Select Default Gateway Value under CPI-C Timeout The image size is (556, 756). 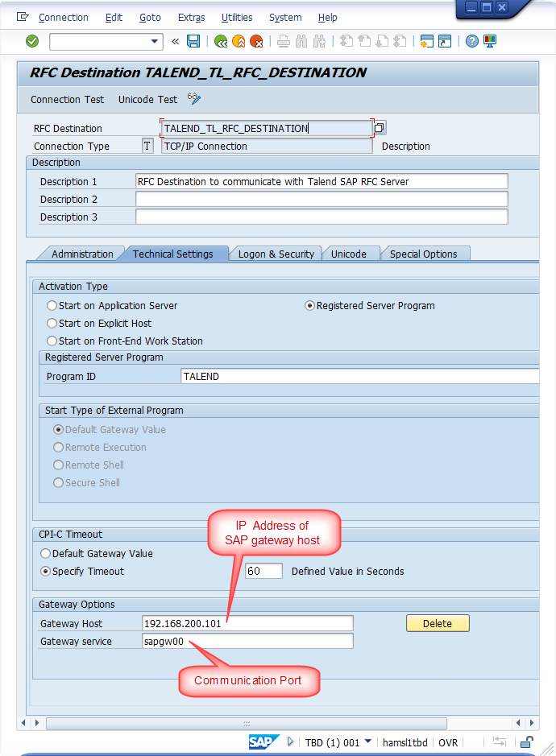(45, 553)
